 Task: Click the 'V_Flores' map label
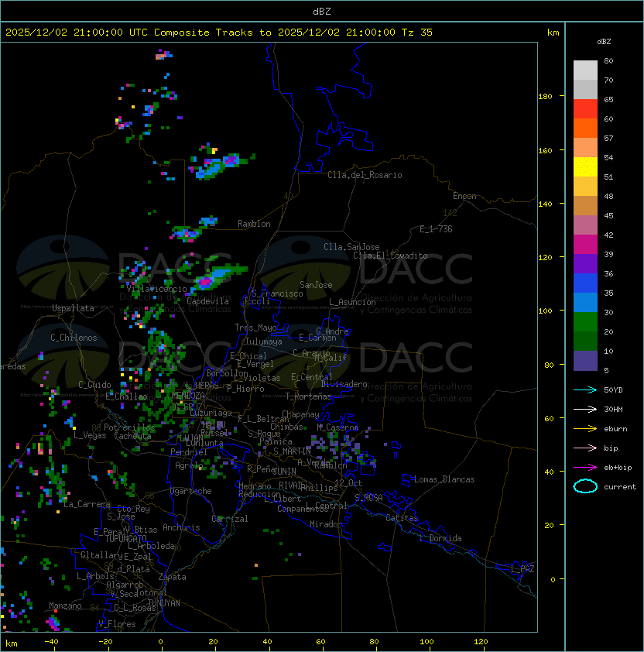(x=117, y=624)
